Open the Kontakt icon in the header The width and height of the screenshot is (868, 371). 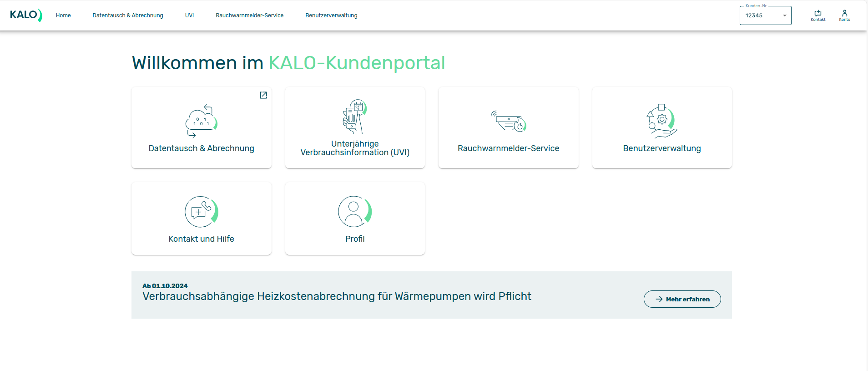tap(818, 15)
